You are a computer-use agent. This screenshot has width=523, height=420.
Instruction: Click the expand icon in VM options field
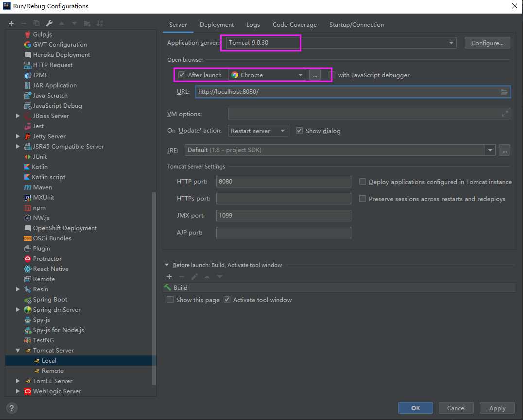tap(505, 114)
